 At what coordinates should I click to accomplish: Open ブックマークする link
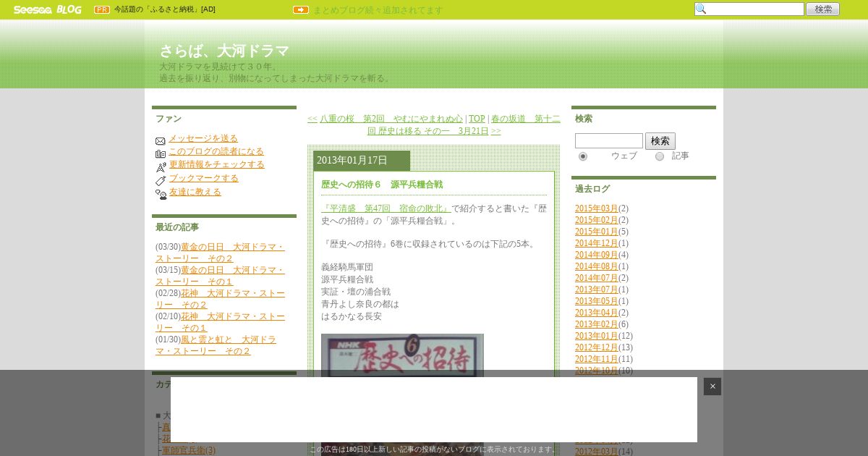(203, 178)
